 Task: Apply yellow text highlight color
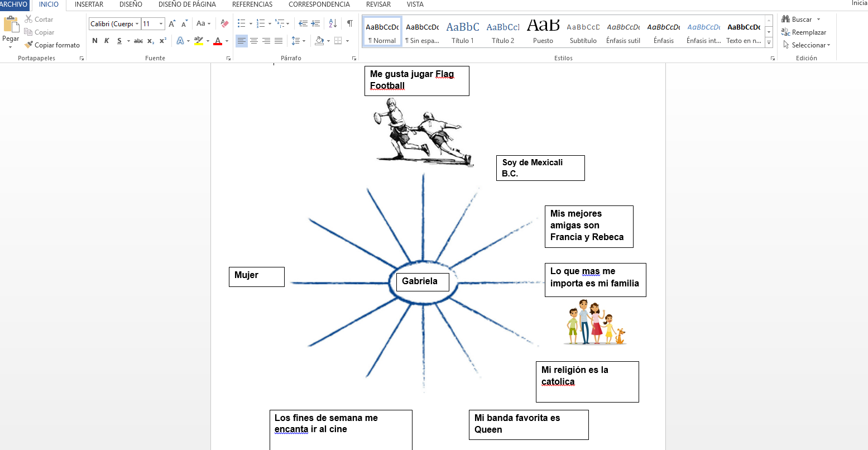tap(199, 41)
